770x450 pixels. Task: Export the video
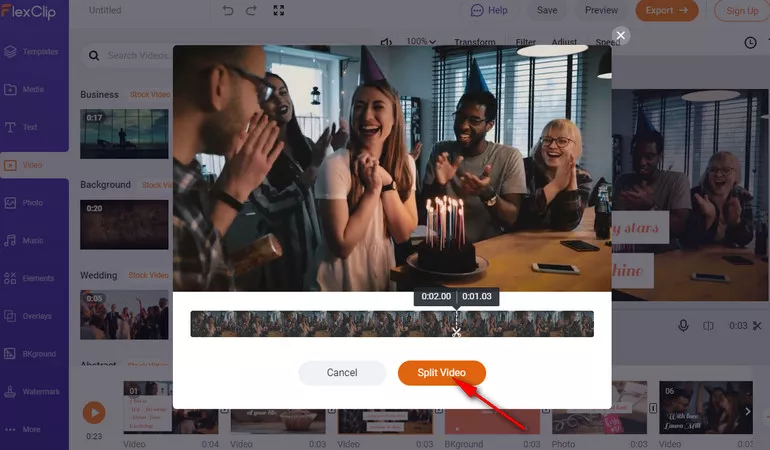[x=666, y=10]
